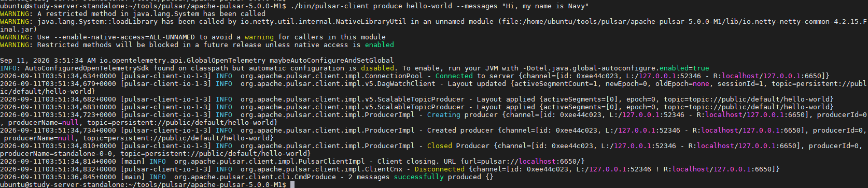Click the red 'disabled.' word in INFO line

(380, 68)
